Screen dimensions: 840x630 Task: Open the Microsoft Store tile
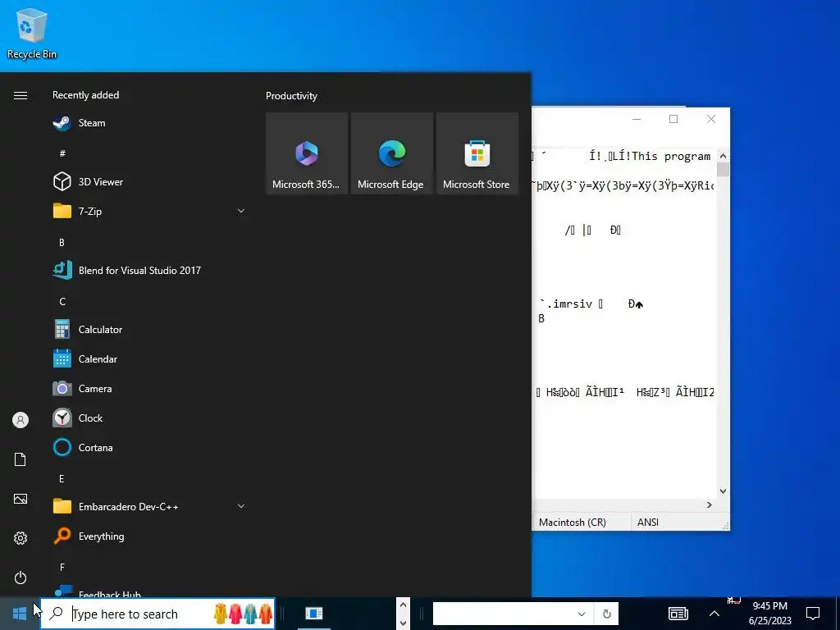click(477, 153)
